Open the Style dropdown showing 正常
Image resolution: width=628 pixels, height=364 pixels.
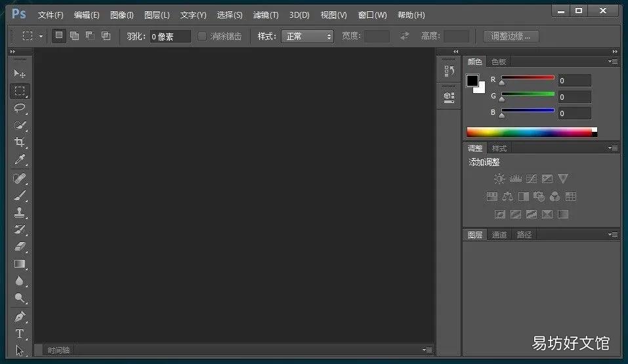[x=307, y=37]
